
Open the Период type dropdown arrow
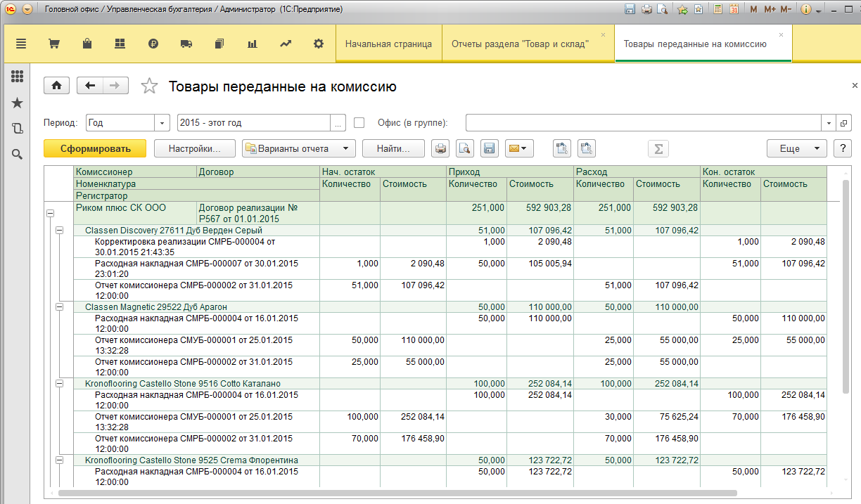coord(163,122)
